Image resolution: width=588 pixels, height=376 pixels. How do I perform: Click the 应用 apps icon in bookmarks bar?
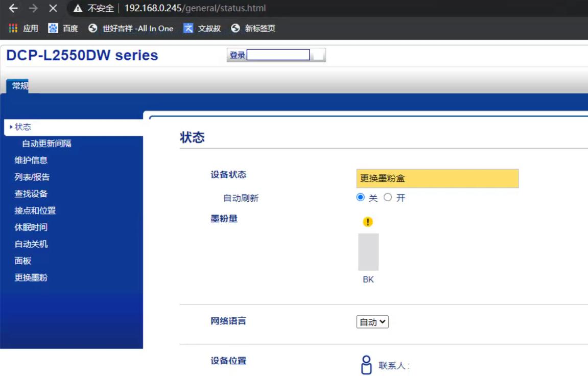(x=12, y=28)
